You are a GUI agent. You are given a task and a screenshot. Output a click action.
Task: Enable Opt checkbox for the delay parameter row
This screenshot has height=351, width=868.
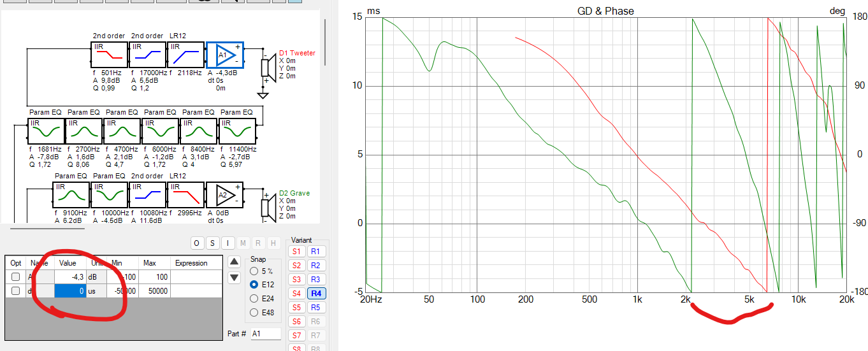[16, 290]
